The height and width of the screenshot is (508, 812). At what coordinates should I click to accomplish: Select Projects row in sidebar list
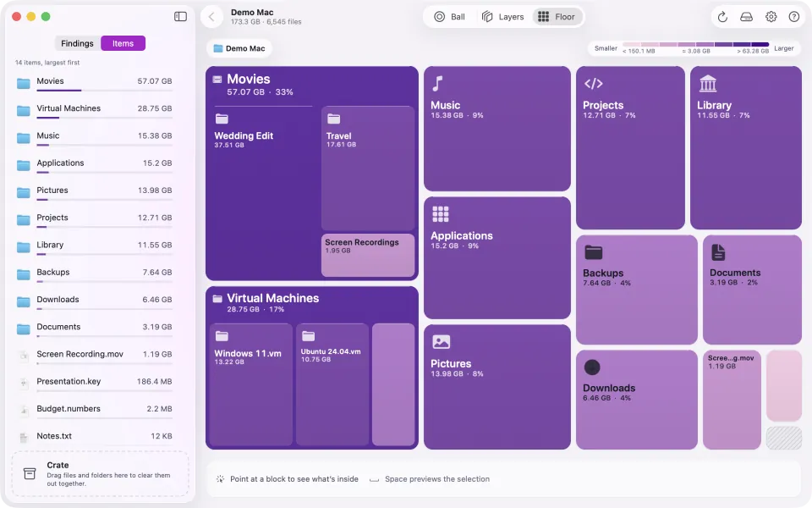pos(94,220)
